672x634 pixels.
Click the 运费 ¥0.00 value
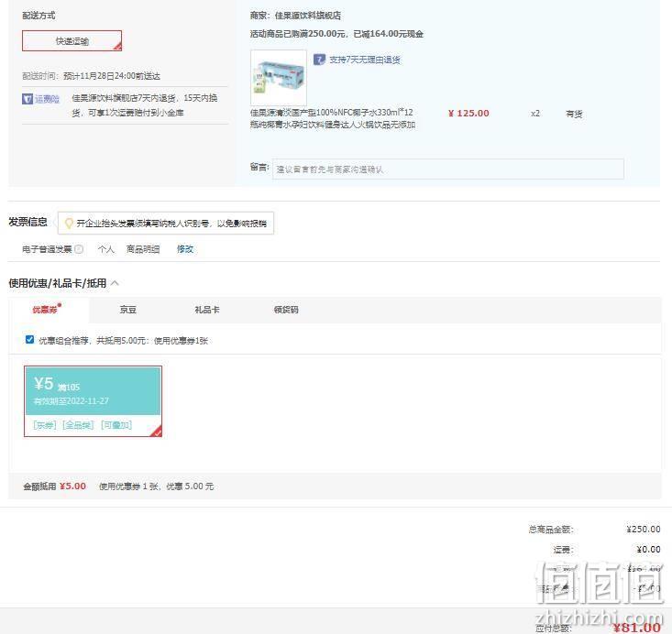coord(648,549)
